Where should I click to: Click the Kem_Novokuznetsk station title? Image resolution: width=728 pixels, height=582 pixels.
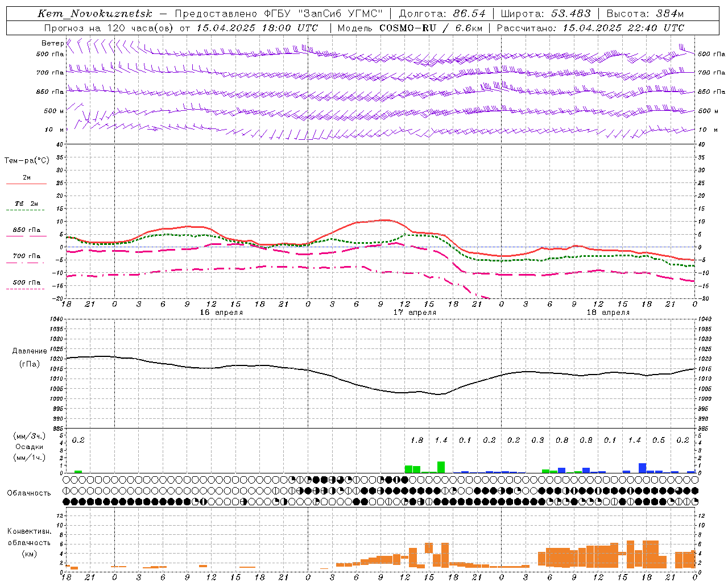pyautogui.click(x=95, y=14)
